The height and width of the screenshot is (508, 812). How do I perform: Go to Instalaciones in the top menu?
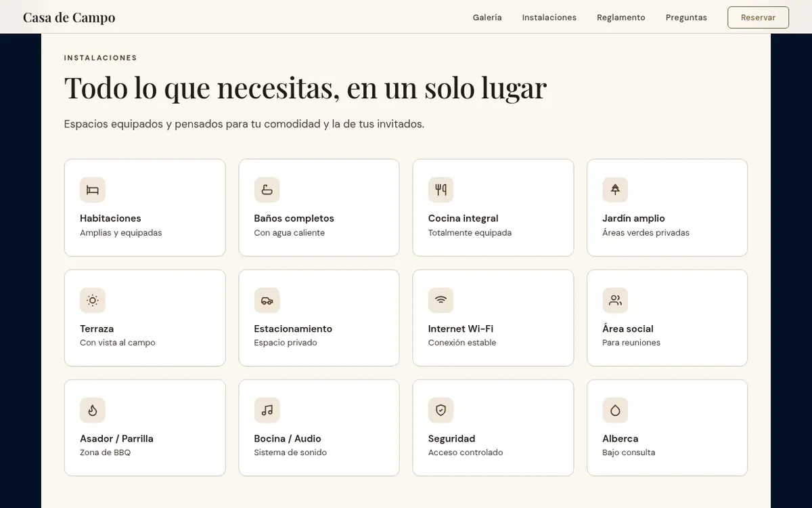click(549, 18)
